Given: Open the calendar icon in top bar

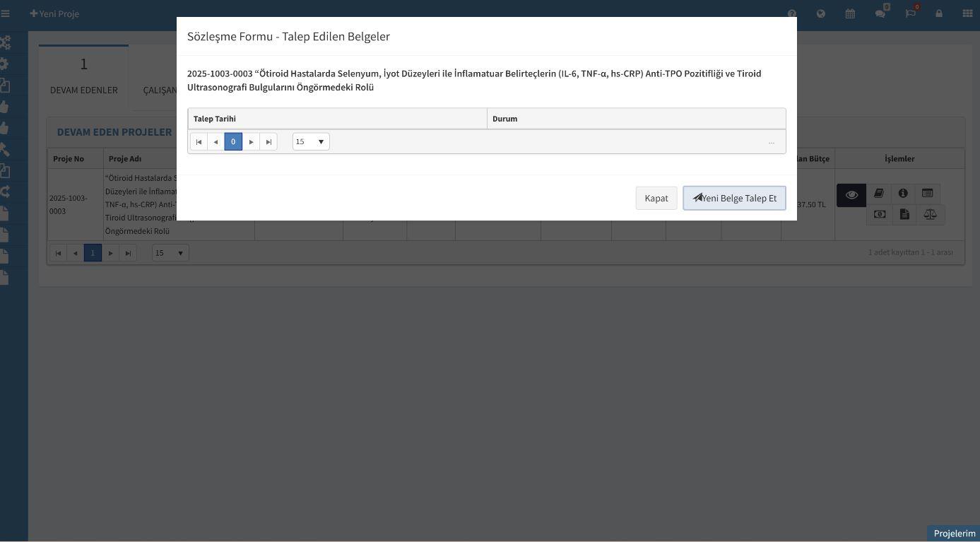Looking at the screenshot, I should coord(850,13).
